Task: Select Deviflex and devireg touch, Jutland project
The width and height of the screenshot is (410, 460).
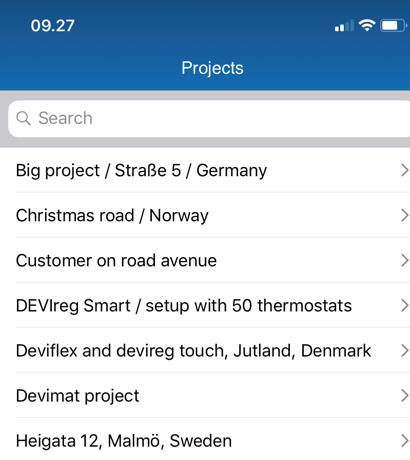Action: [205, 350]
